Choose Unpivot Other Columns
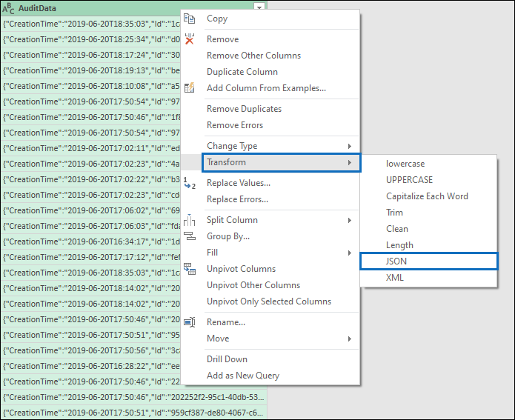 270,285
